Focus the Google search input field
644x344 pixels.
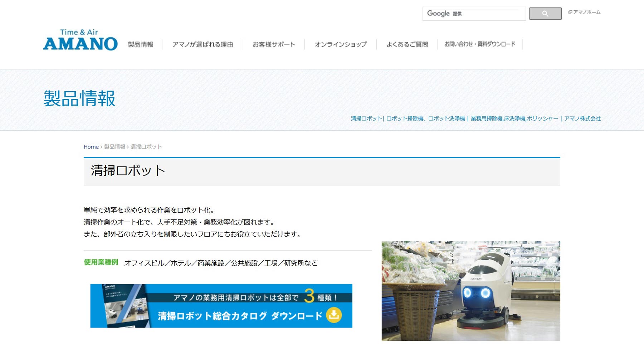474,14
